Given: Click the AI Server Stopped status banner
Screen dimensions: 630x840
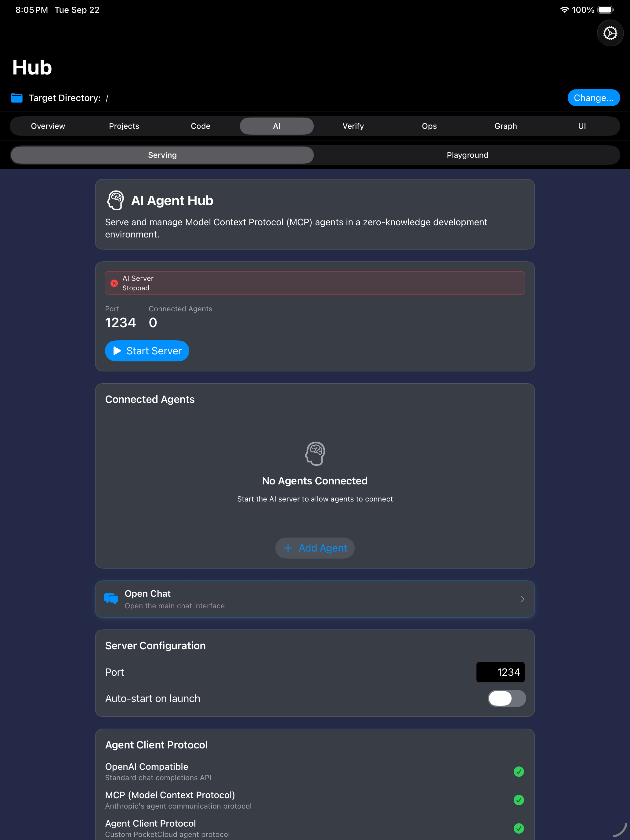Looking at the screenshot, I should pos(315,283).
